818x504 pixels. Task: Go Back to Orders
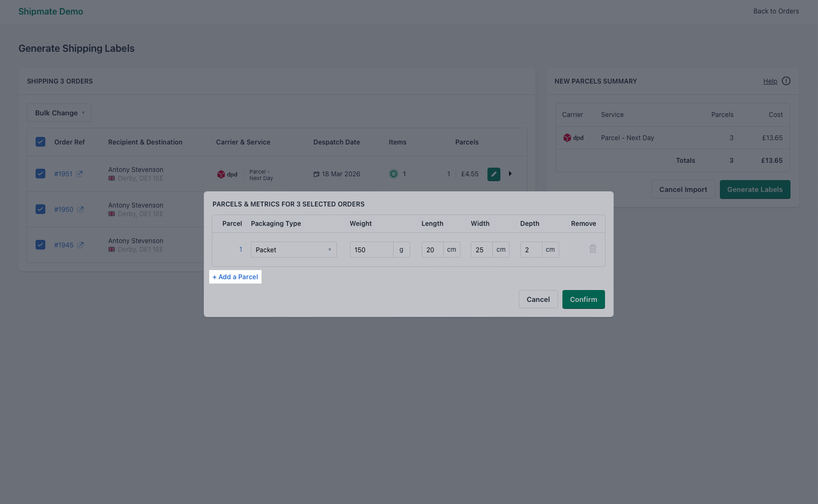coord(776,11)
